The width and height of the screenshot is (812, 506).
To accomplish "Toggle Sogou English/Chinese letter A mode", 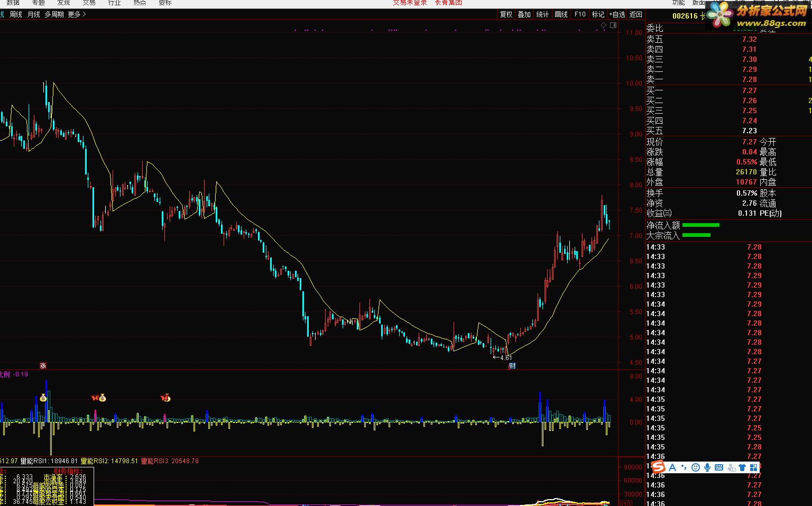I will tap(672, 467).
